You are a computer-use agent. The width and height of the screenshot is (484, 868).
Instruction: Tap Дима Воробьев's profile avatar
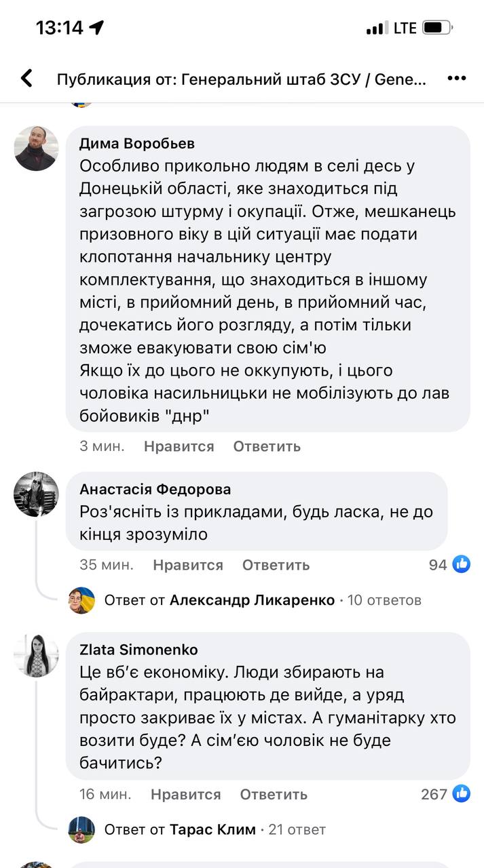pos(36,148)
